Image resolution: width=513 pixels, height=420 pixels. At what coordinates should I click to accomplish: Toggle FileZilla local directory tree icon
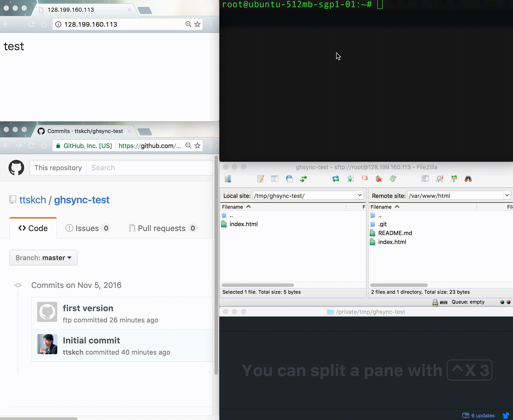coord(275,179)
